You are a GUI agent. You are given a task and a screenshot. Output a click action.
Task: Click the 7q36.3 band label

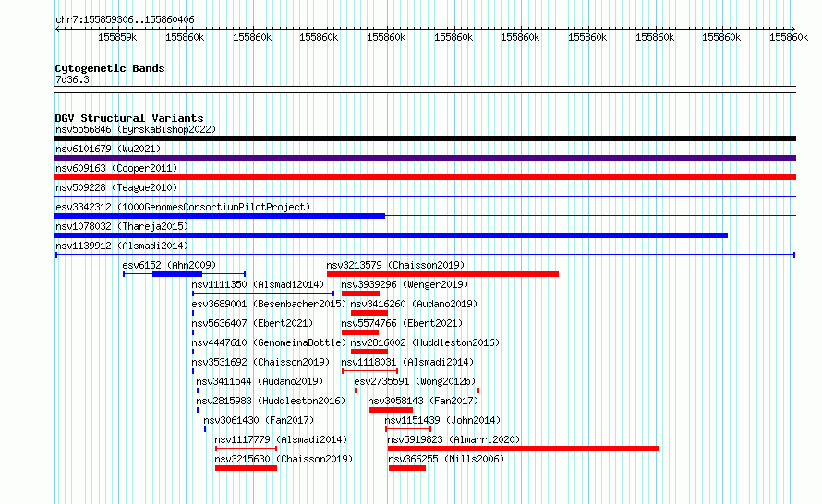[x=72, y=79]
